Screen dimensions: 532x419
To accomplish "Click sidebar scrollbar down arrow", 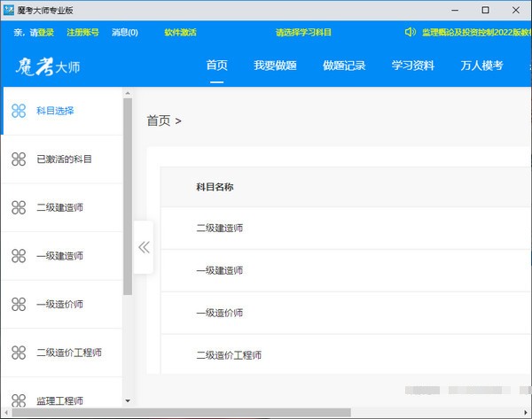I will (128, 400).
